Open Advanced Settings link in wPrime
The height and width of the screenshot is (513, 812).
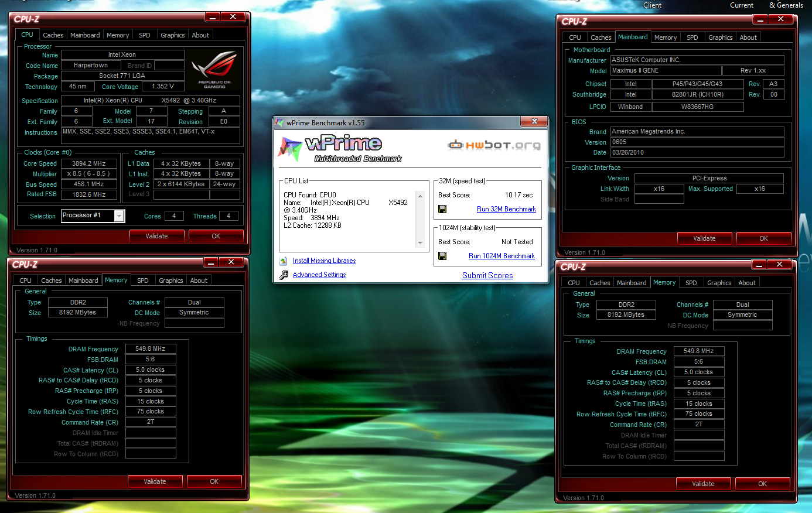pos(319,275)
